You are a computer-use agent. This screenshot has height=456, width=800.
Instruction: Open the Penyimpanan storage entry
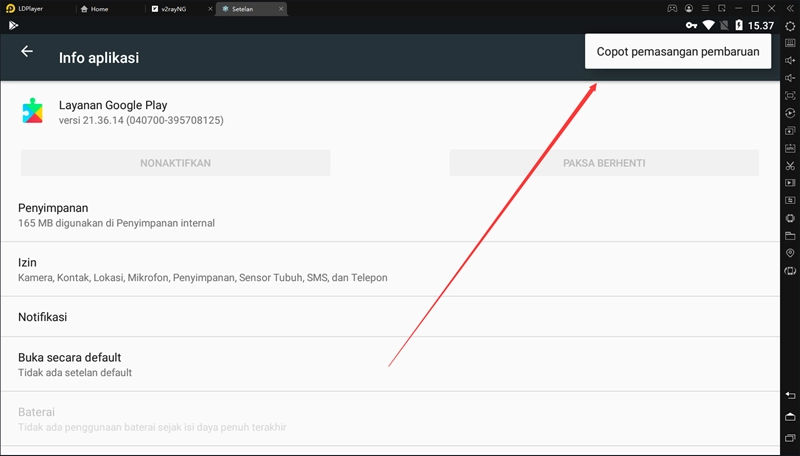coord(390,215)
